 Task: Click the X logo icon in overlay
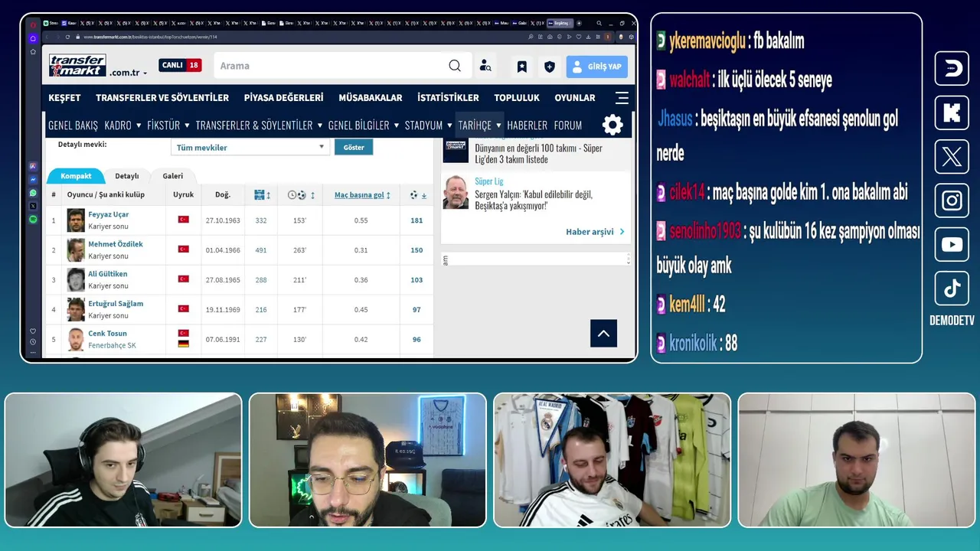(x=952, y=157)
